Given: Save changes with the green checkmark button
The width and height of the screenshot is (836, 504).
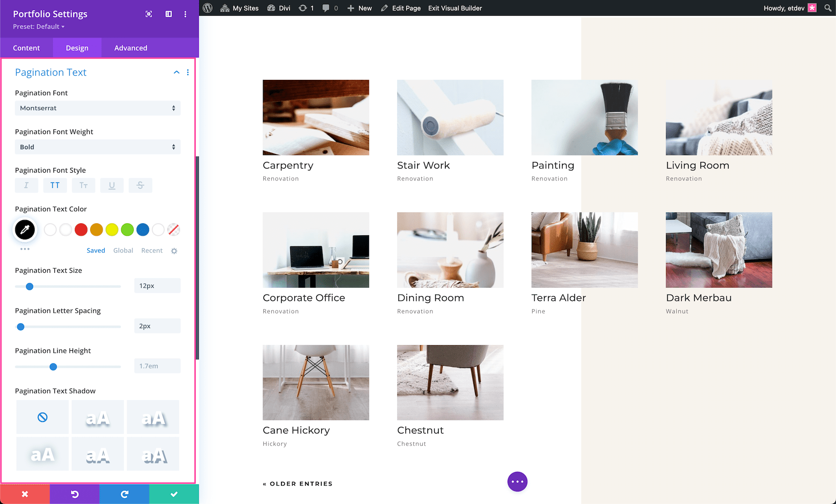Looking at the screenshot, I should click(x=174, y=494).
